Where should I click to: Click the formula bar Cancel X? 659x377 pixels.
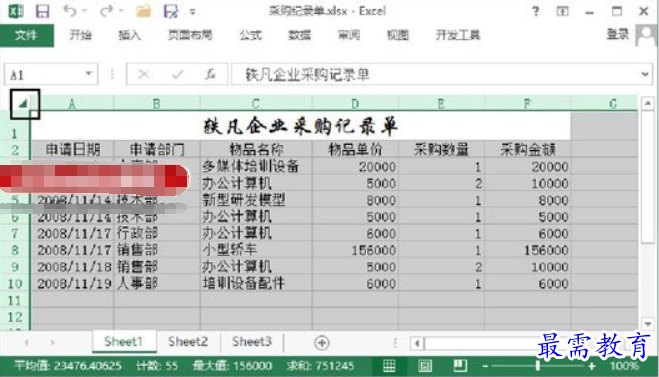(143, 74)
